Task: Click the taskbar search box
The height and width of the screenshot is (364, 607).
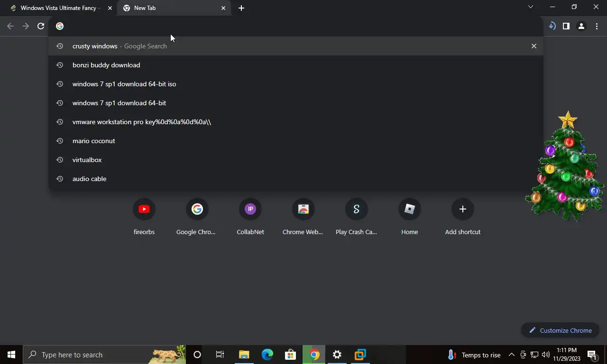Action: (104, 355)
